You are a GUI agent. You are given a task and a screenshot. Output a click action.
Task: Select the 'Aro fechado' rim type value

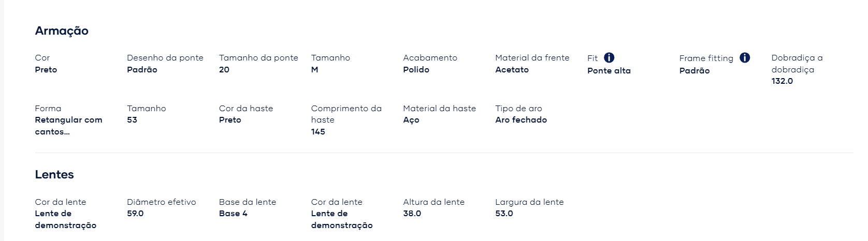point(521,120)
